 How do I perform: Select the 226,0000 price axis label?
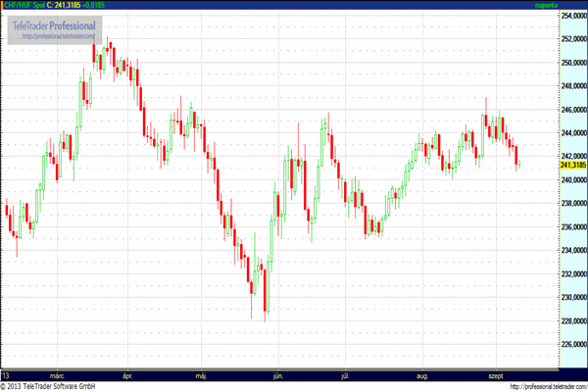[573, 344]
